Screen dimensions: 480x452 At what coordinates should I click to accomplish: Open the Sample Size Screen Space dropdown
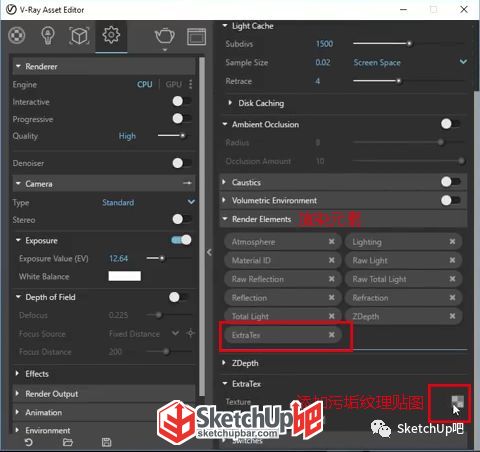pyautogui.click(x=410, y=62)
